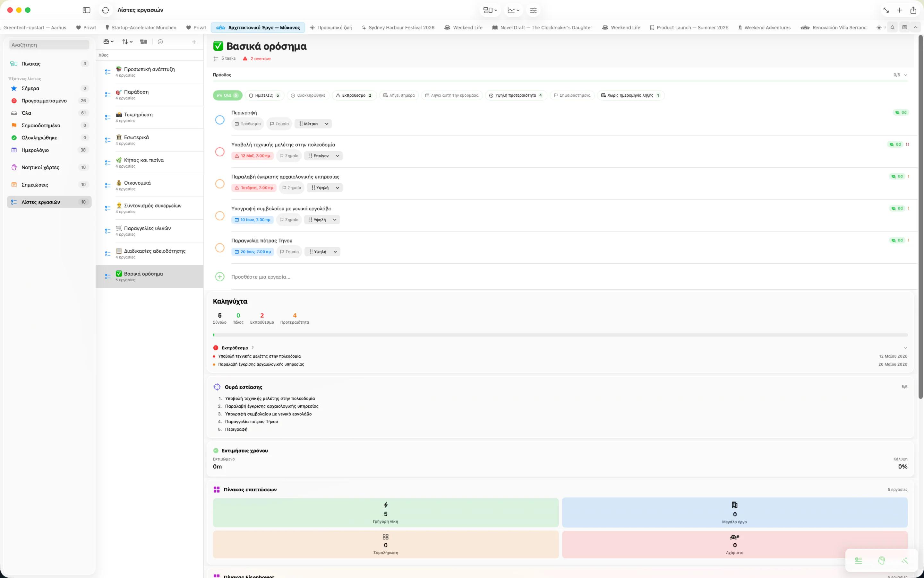
Task: Open Σημειώσεις in the sidebar
Action: point(49,185)
